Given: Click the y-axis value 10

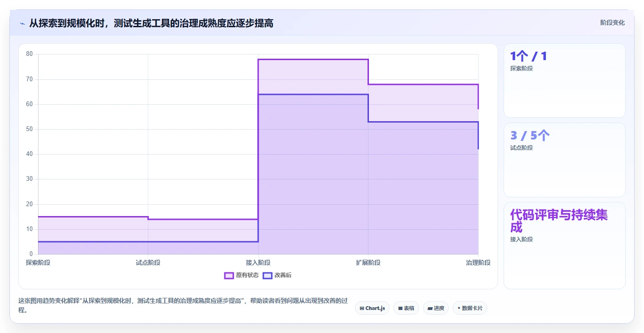Looking at the screenshot, I should 30,229.
